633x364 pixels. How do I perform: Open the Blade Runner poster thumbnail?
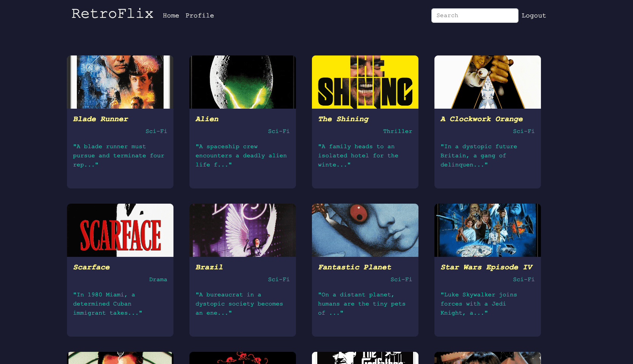pos(120,82)
